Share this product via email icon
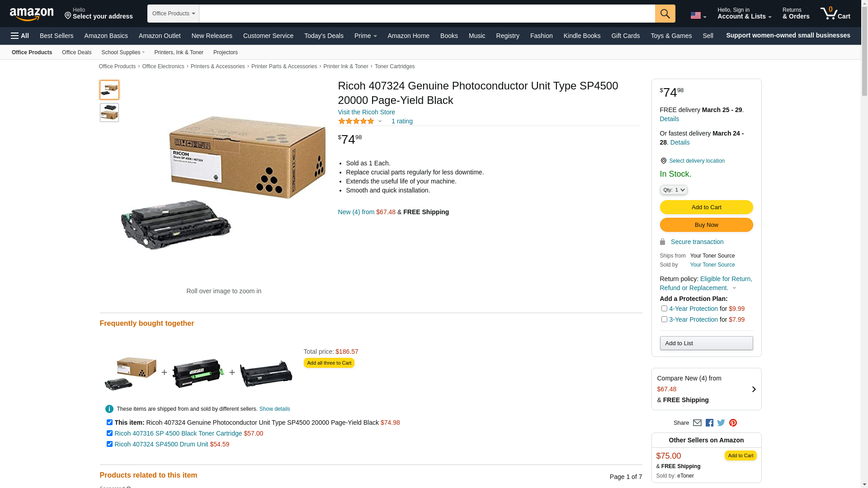The image size is (868, 488). click(x=697, y=423)
